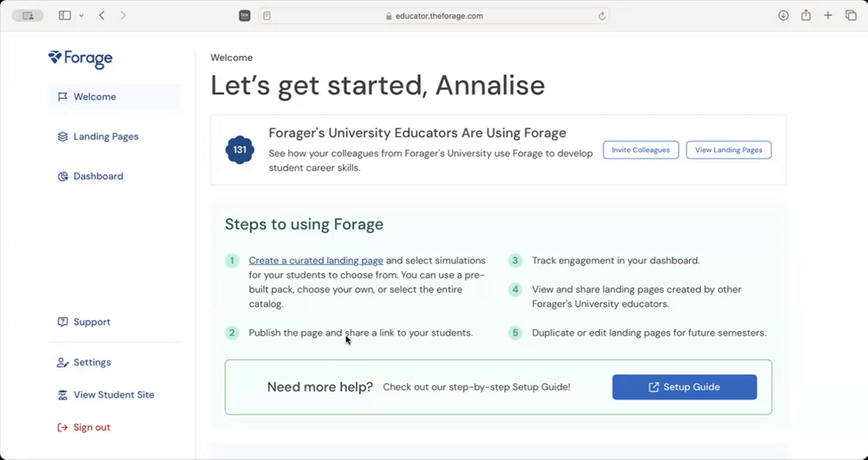Click 'Check out our step-by-step Setup Guide!' text
This screenshot has width=868, height=460.
476,387
